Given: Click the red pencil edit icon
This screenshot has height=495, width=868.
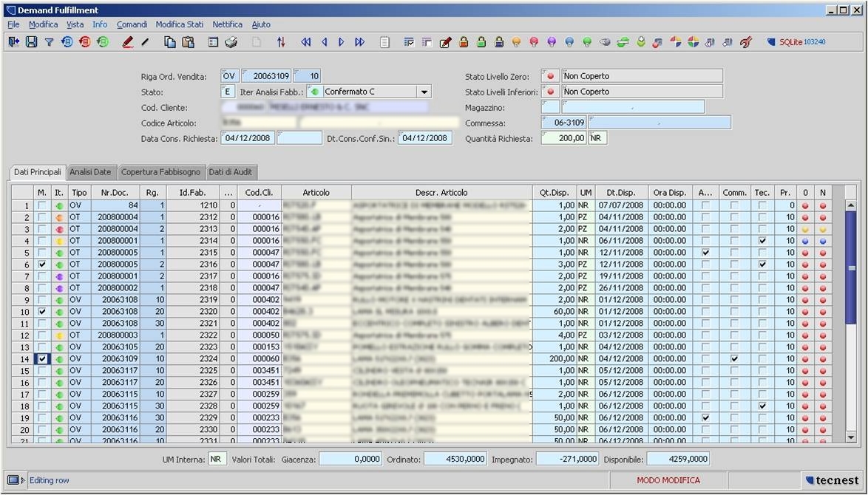Looking at the screenshot, I should click(128, 42).
